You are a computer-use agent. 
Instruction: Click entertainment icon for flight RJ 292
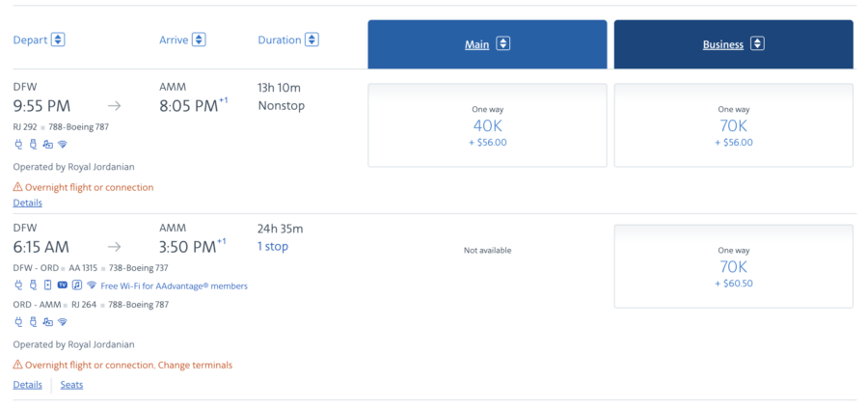click(48, 145)
